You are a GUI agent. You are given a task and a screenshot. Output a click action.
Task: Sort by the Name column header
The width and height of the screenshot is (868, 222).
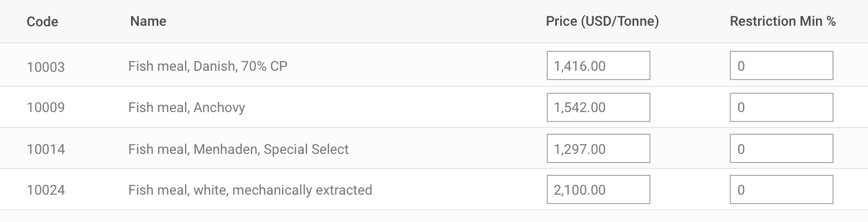click(148, 21)
